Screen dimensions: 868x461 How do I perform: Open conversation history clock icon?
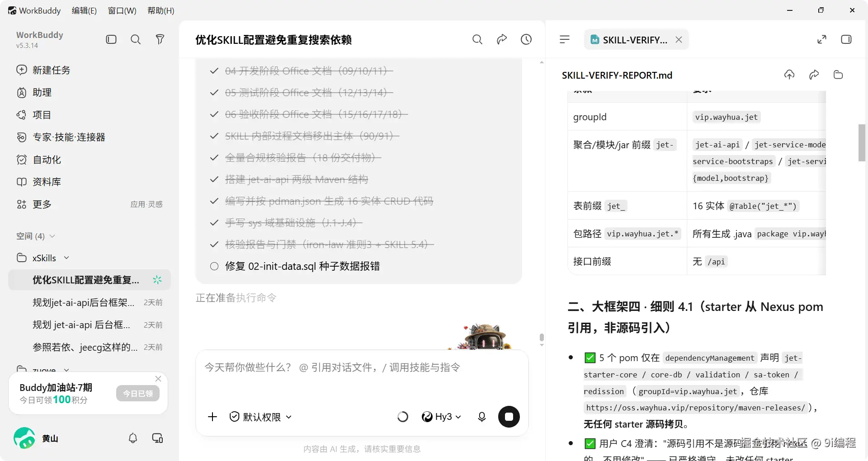tap(526, 40)
